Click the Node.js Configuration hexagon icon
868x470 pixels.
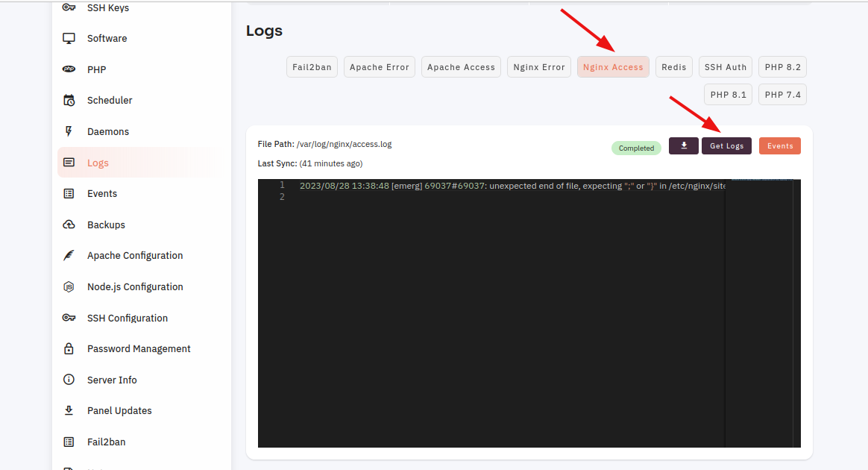(x=69, y=286)
